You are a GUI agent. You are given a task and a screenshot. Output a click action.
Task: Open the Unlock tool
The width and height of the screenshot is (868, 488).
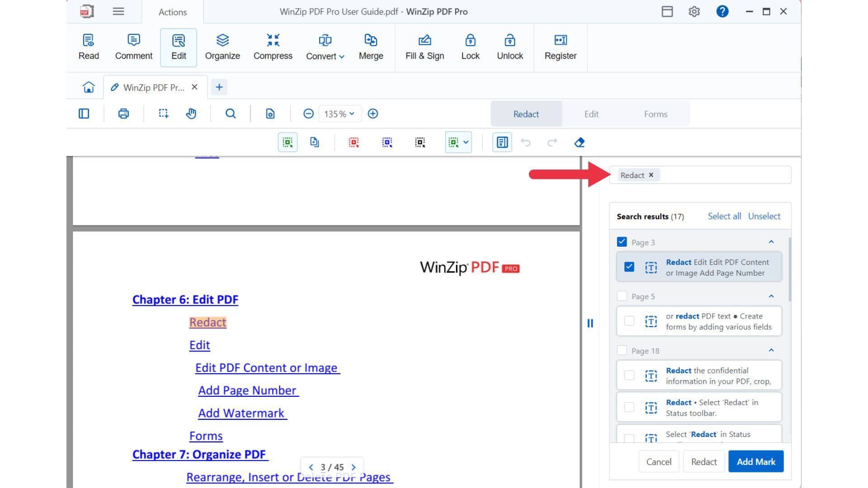coord(510,47)
